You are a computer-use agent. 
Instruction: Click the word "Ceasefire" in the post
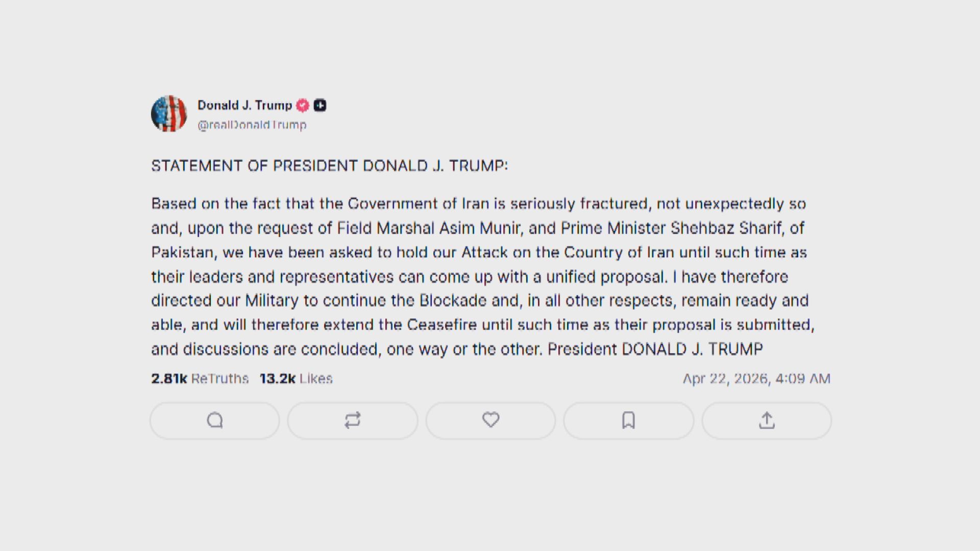[442, 325]
